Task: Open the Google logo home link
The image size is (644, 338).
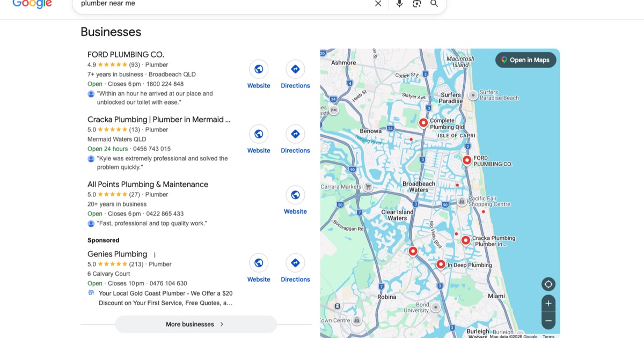Action: pos(32,4)
